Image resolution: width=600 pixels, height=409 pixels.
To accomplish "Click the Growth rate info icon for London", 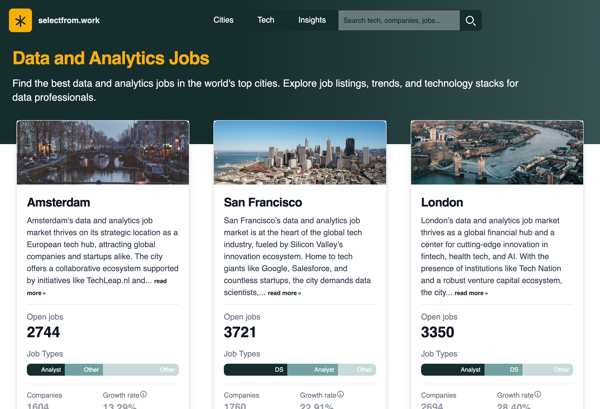I will click(x=537, y=395).
